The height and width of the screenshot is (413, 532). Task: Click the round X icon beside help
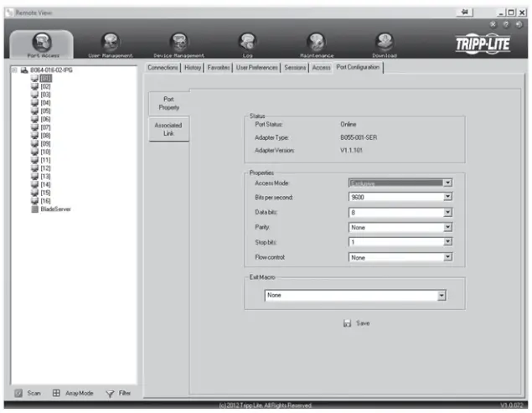(493, 24)
